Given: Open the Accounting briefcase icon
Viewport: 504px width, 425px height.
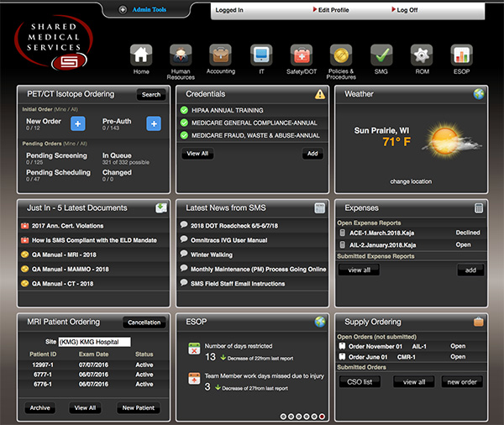Looking at the screenshot, I should tap(220, 55).
